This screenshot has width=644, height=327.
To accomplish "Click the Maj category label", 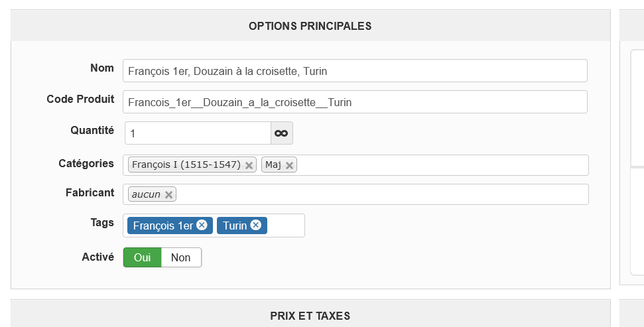I will click(x=273, y=165).
